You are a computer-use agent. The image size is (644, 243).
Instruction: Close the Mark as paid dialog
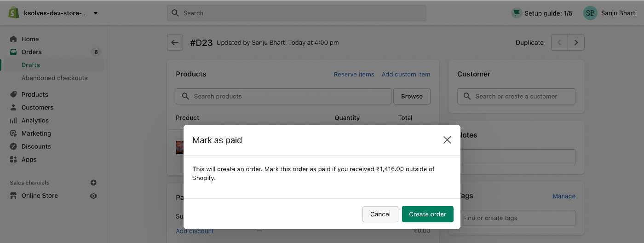(x=447, y=140)
